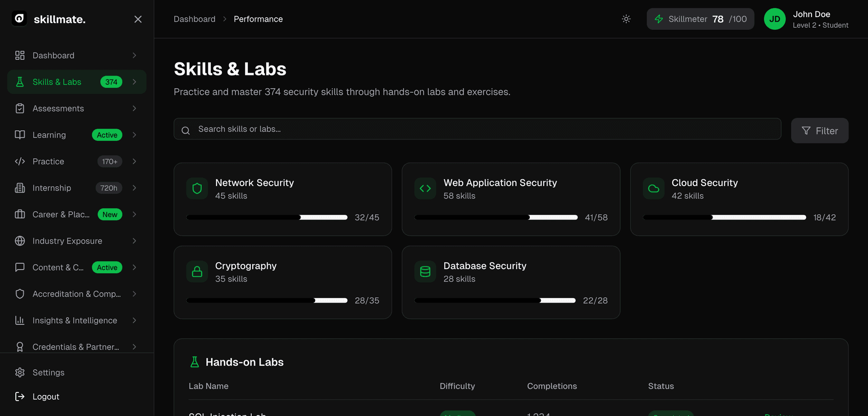The image size is (868, 416).
Task: Close the sidebar with the X icon
Action: click(138, 19)
